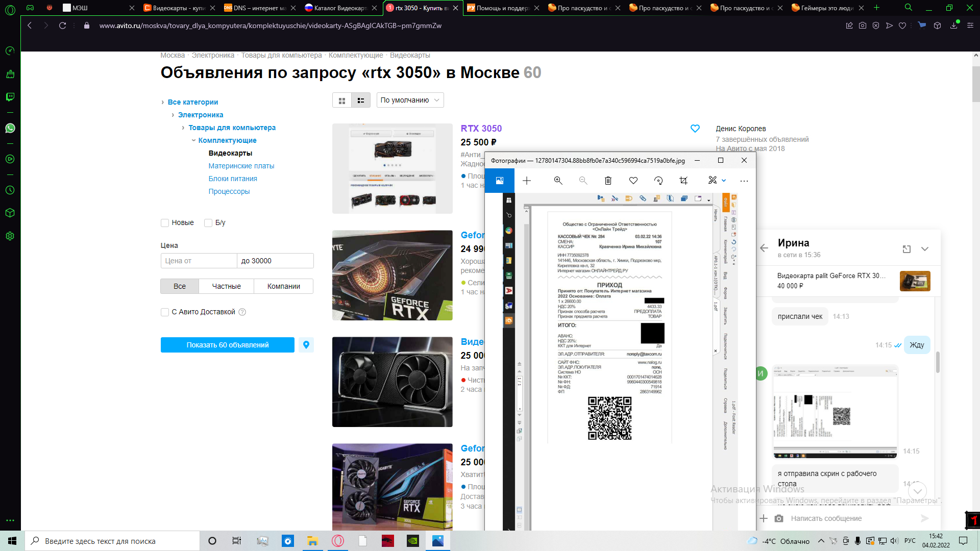Expand Товары для компьютера category
980x551 pixels.
(183, 128)
